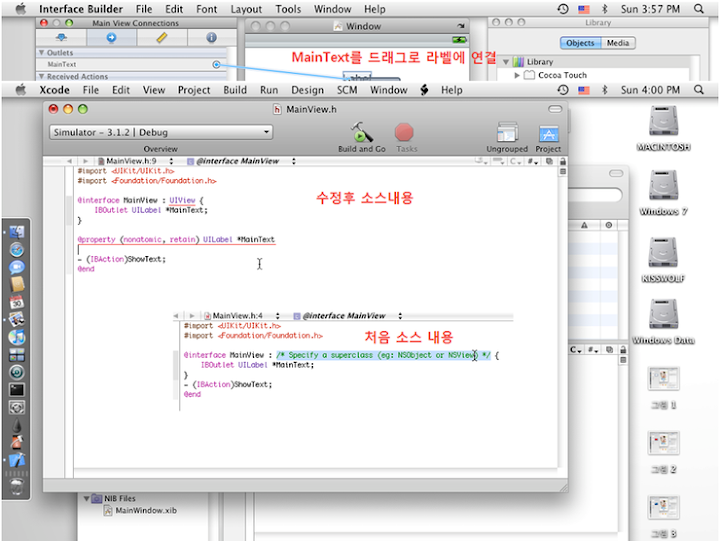Collapse the Received Actions section
The height and width of the screenshot is (541, 720).
(x=41, y=76)
